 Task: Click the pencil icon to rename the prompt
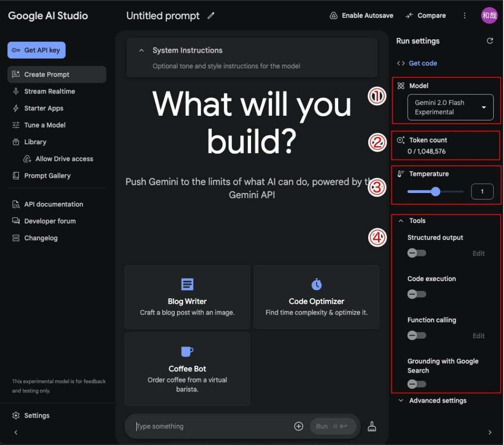(x=211, y=15)
